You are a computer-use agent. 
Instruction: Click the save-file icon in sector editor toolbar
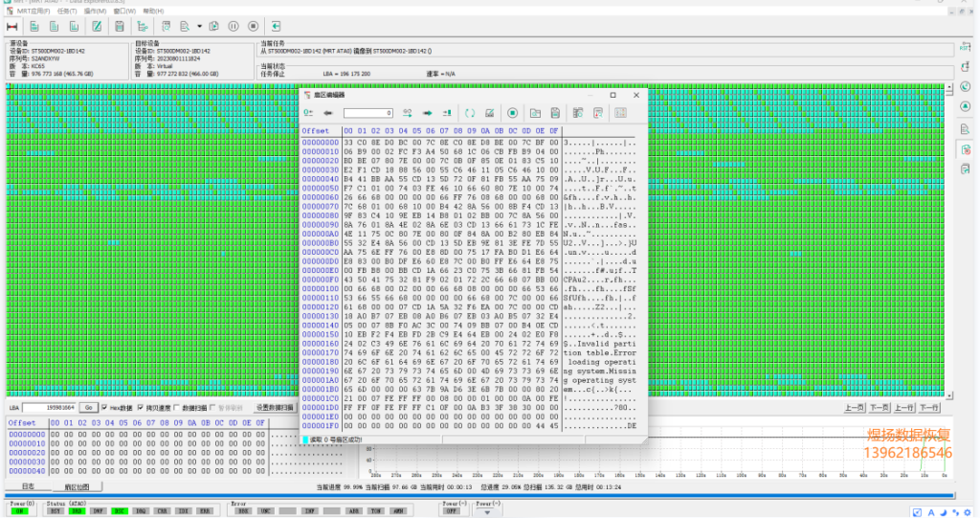pos(555,113)
